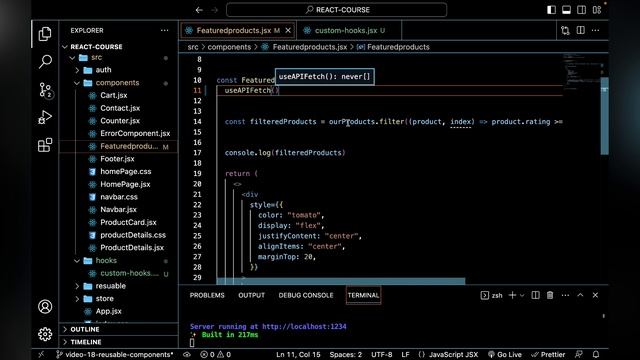Open the localhost:1234 link in terminal

[304, 327]
